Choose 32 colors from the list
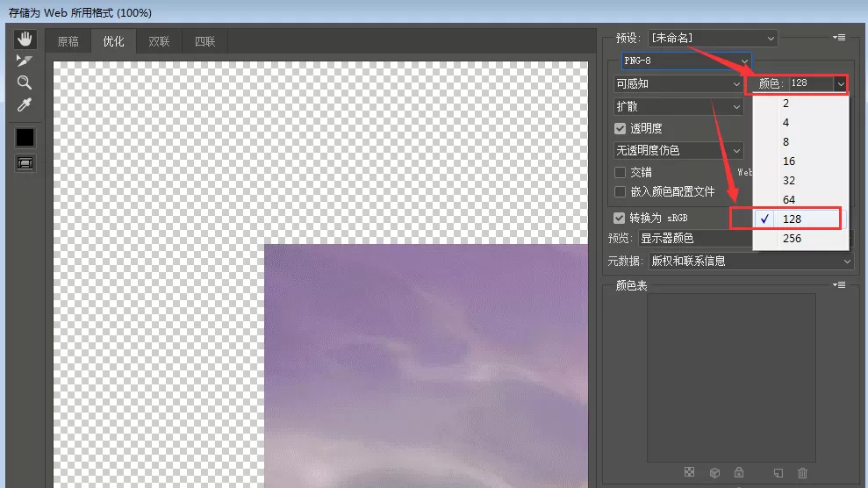 click(800, 181)
